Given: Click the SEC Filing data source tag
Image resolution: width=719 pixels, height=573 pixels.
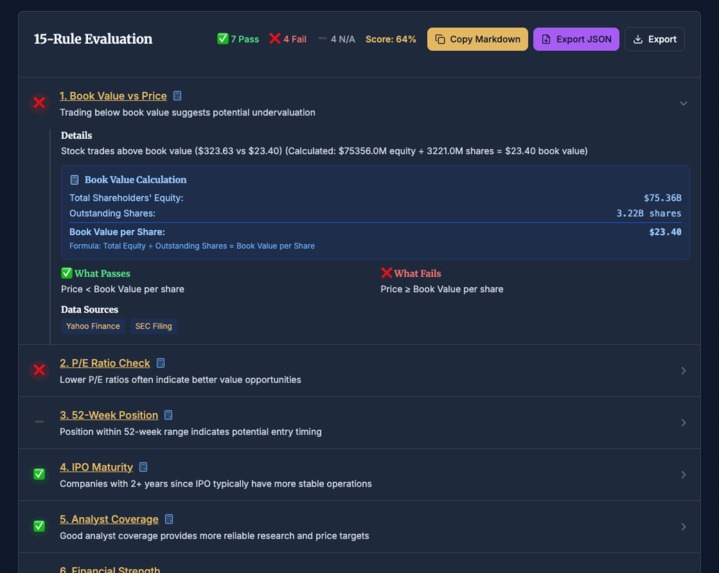Looking at the screenshot, I should (154, 326).
